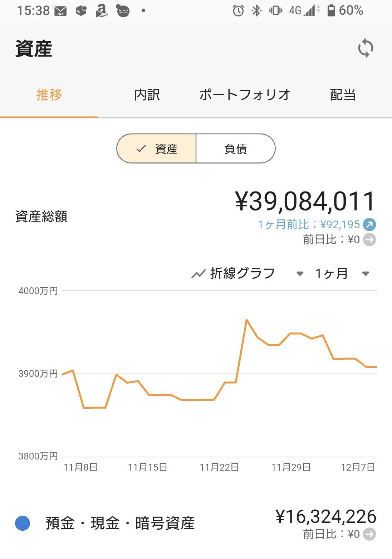
Task: Tap the chart peak after 11月22日
Action: tap(246, 320)
